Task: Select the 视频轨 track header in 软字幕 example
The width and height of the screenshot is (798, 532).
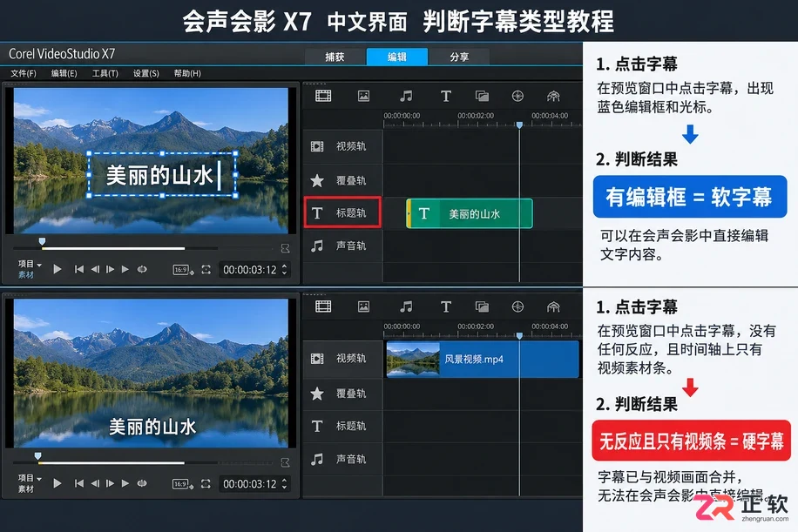Action: tap(342, 146)
